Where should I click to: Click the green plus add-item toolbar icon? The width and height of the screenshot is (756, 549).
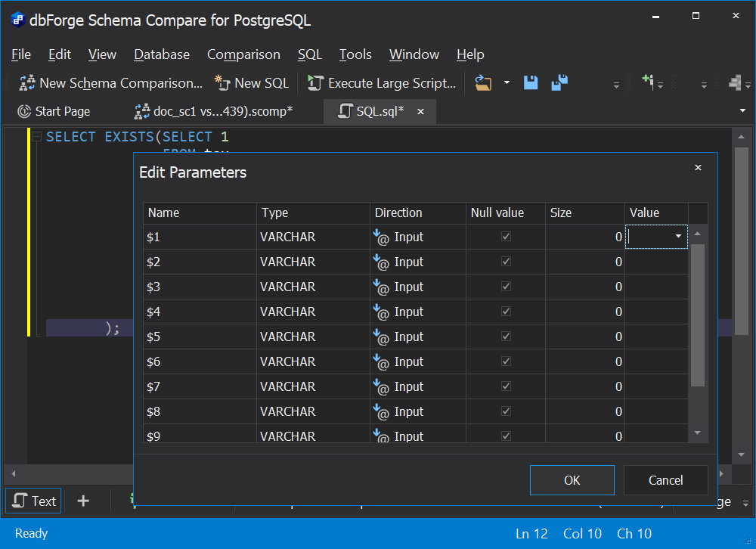click(x=648, y=81)
